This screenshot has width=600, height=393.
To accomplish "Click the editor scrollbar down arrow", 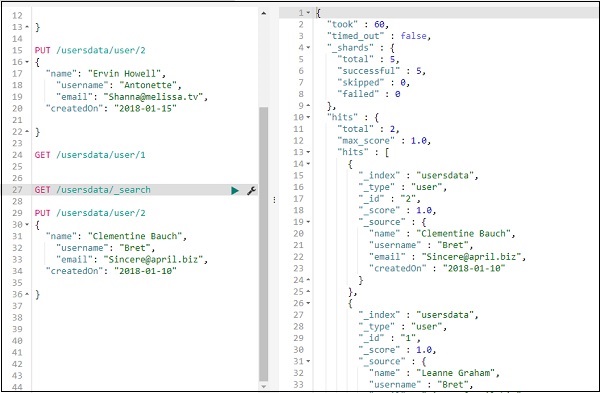I will 264,386.
